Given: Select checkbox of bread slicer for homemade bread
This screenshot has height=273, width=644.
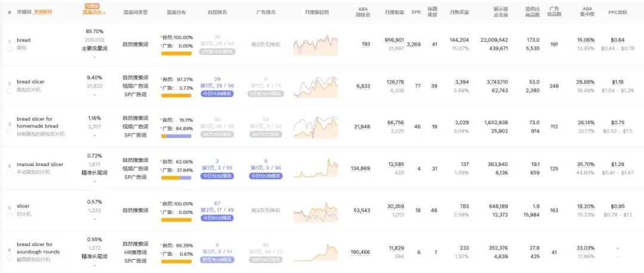Looking at the screenshot, I should [x=10, y=131].
